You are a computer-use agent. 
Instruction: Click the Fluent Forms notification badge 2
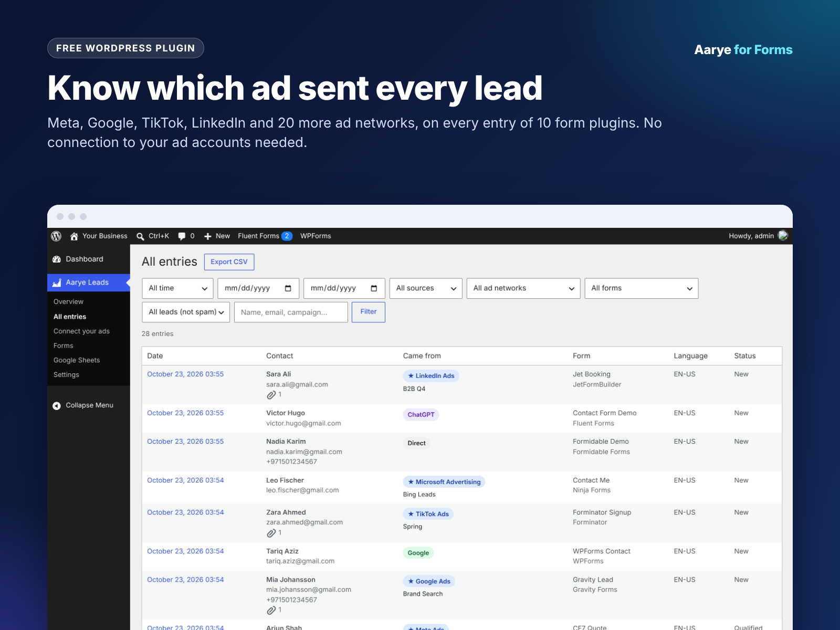pyautogui.click(x=287, y=236)
